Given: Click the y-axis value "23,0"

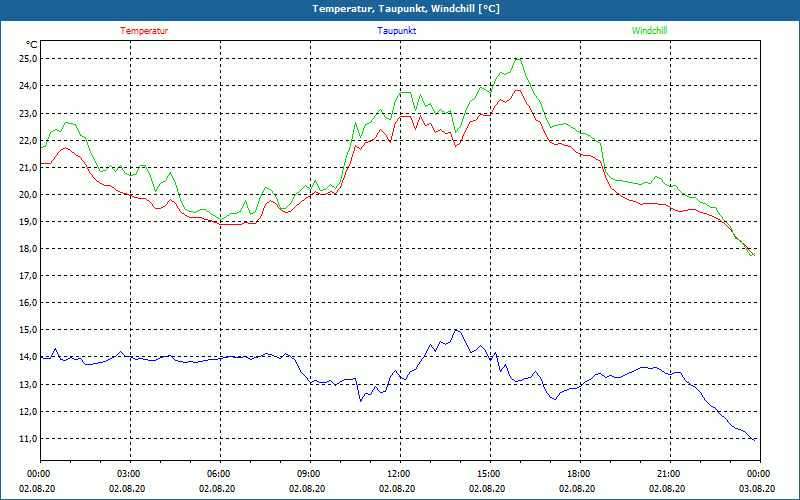Looking at the screenshot, I should tap(29, 113).
